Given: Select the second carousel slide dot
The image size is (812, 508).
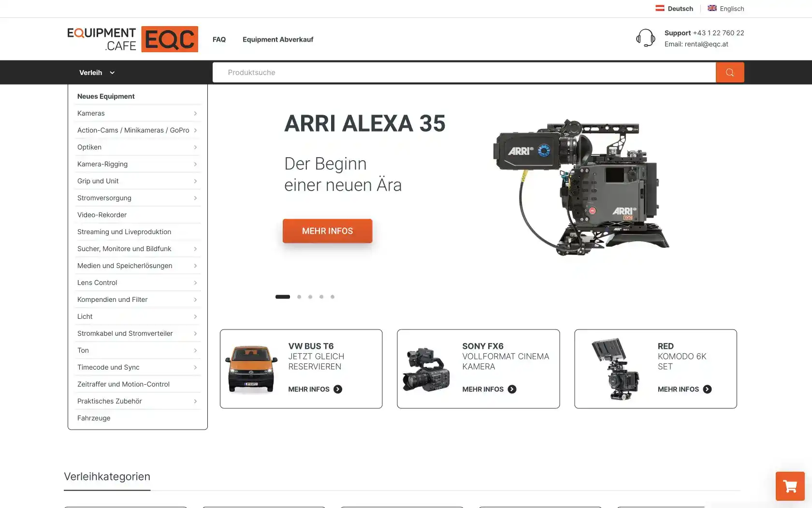Looking at the screenshot, I should point(299,297).
